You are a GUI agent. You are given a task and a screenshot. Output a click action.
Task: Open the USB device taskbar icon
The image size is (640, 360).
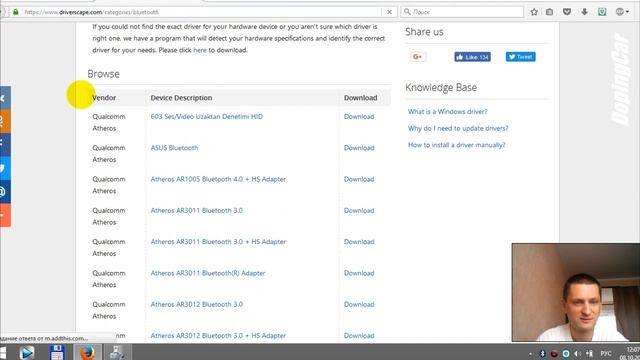pos(117,352)
